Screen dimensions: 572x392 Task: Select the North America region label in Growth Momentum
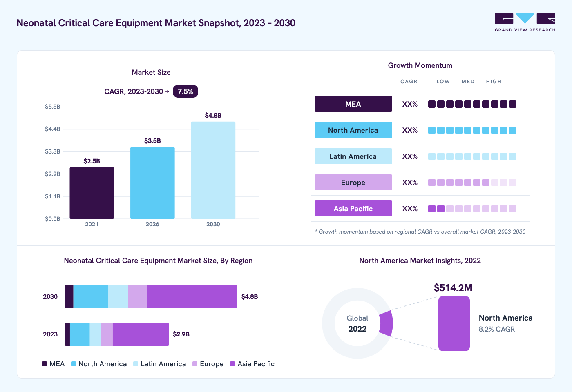[x=353, y=130]
